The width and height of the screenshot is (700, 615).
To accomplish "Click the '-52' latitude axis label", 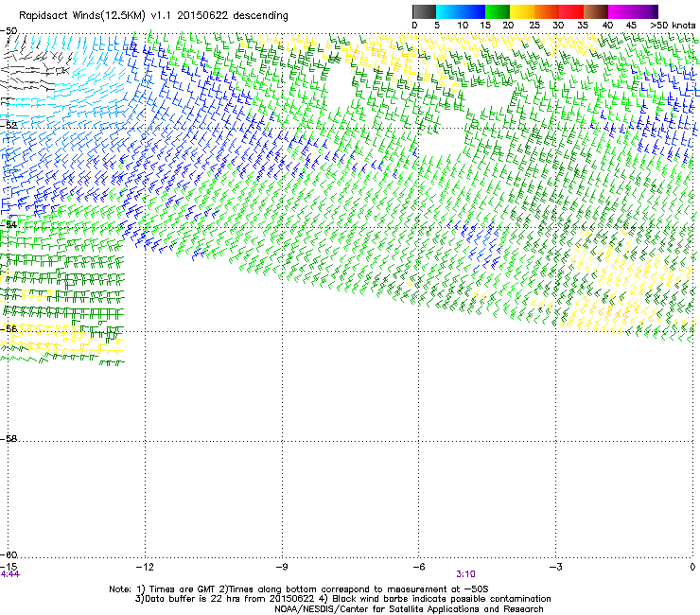I will click(9, 125).
